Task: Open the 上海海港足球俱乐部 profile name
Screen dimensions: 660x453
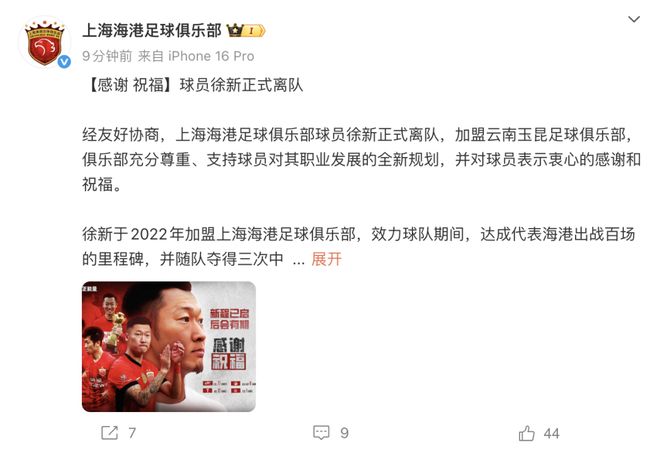Action: pyautogui.click(x=152, y=30)
